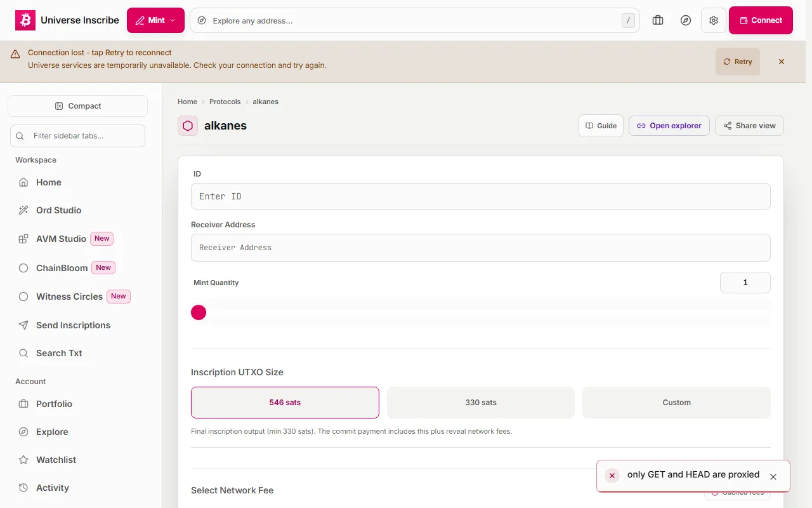
Task: Open the Guide button
Action: 601,126
